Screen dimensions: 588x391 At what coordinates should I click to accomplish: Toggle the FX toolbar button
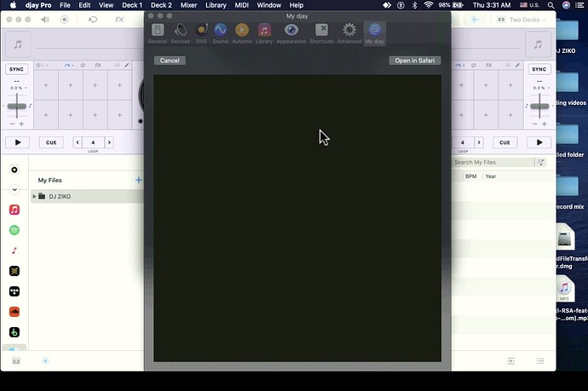coord(119,20)
